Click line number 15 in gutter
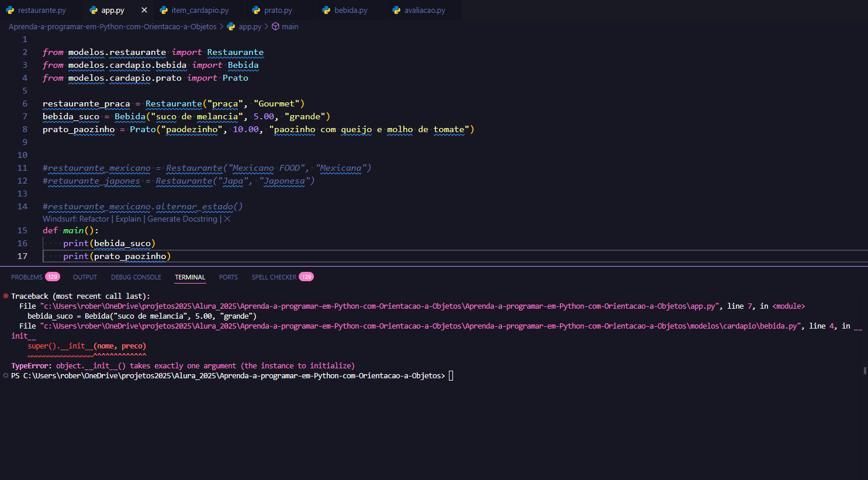Viewport: 868px width, 480px height. tap(22, 230)
